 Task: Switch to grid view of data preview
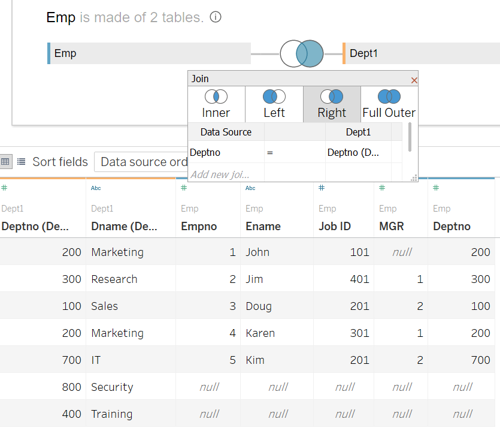pyautogui.click(x=5, y=162)
